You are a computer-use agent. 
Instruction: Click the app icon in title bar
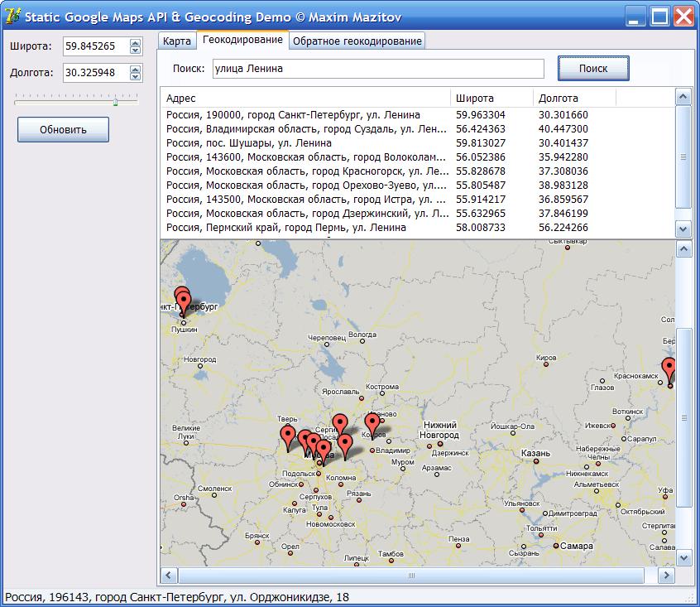coord(12,16)
